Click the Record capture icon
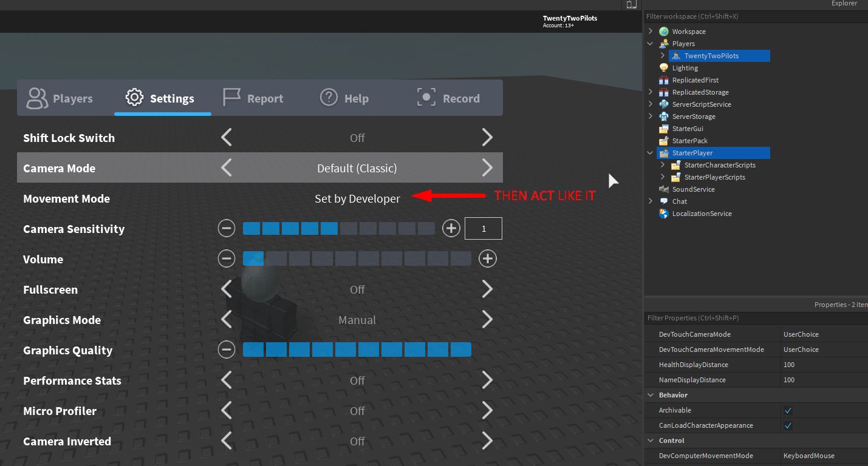Image resolution: width=868 pixels, height=466 pixels. click(x=426, y=97)
